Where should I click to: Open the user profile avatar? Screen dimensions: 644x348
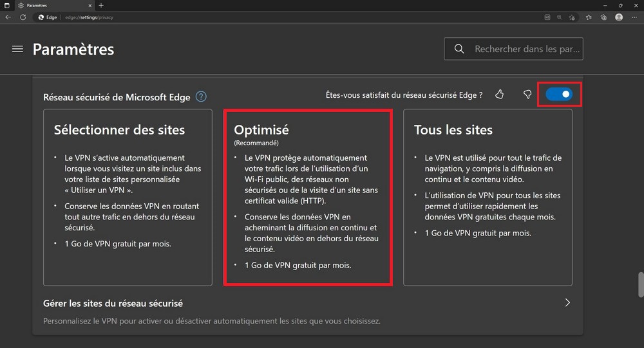tap(619, 17)
